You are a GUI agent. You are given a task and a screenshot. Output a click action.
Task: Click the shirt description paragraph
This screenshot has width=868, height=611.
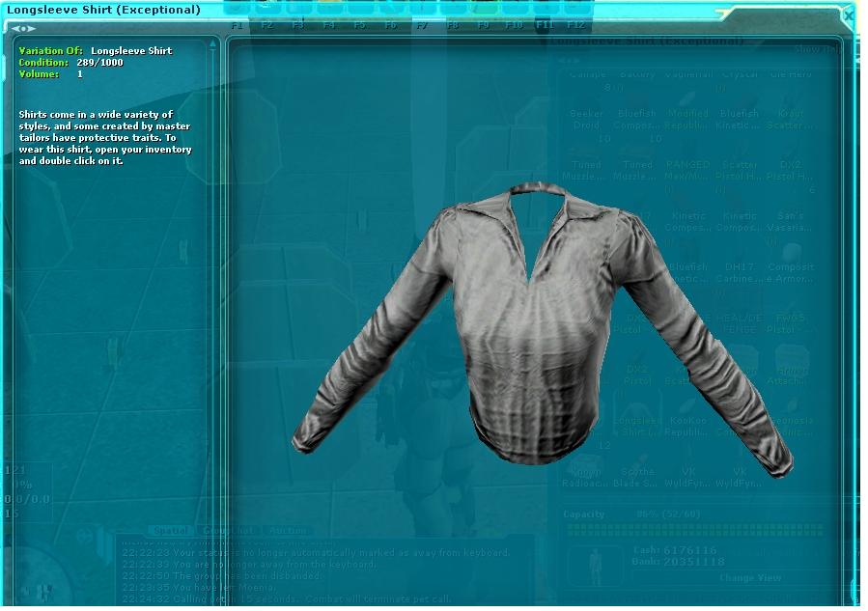click(105, 137)
